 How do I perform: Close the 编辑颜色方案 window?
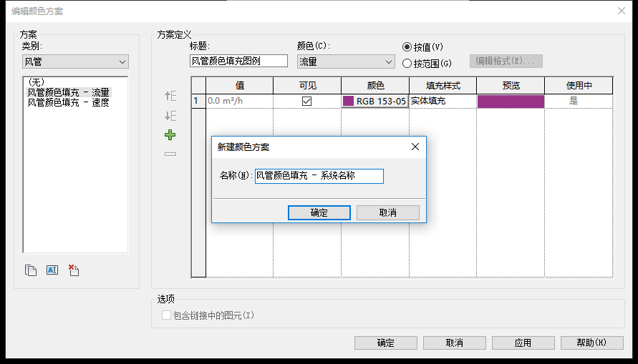(x=622, y=11)
